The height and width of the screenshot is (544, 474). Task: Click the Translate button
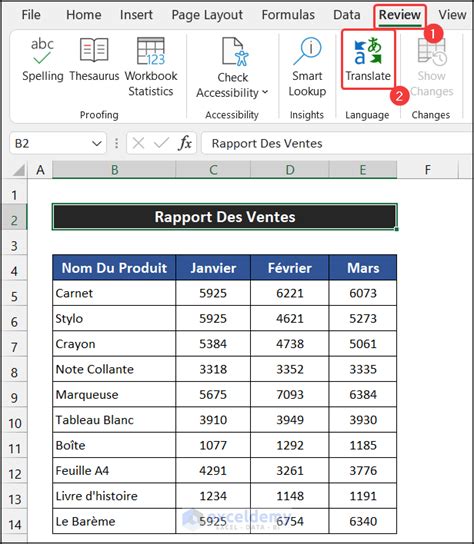368,60
